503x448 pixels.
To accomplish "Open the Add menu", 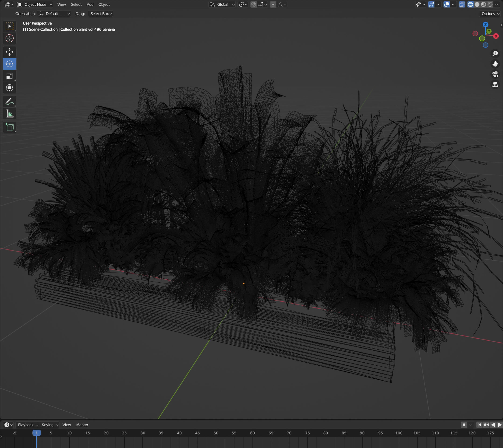I will pos(90,4).
